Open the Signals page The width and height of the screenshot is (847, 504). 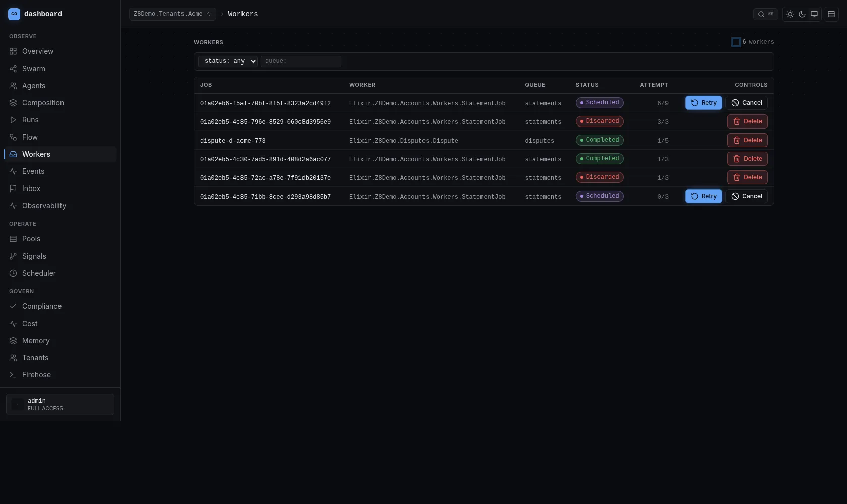click(60, 256)
